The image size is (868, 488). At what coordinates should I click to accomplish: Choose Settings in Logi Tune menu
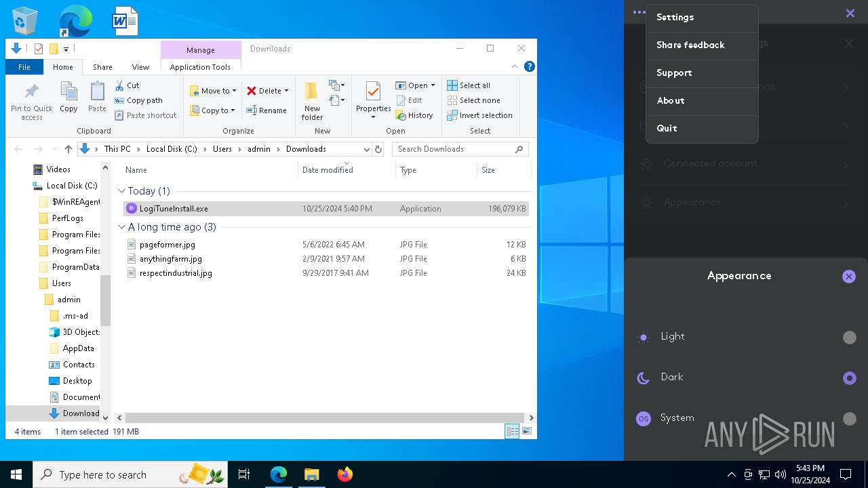coord(702,18)
